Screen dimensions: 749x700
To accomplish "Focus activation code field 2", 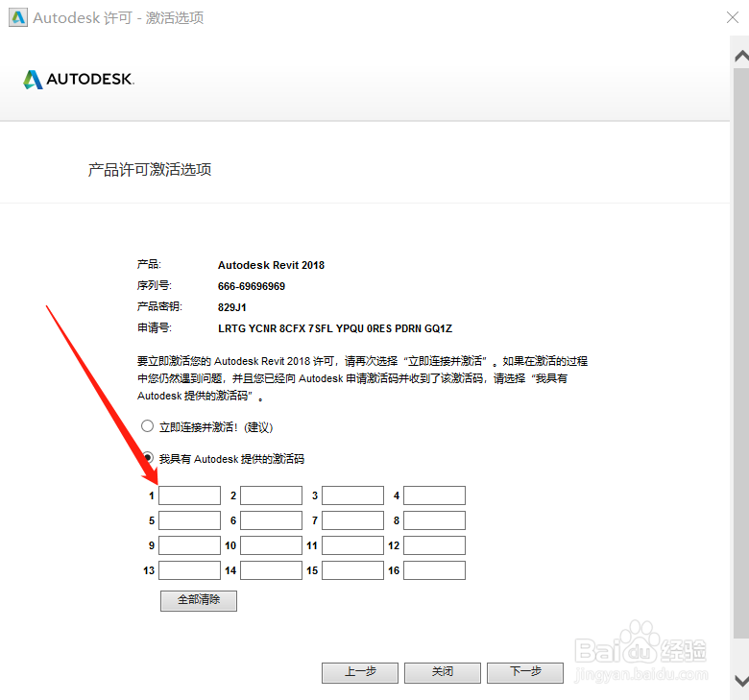I will [272, 495].
